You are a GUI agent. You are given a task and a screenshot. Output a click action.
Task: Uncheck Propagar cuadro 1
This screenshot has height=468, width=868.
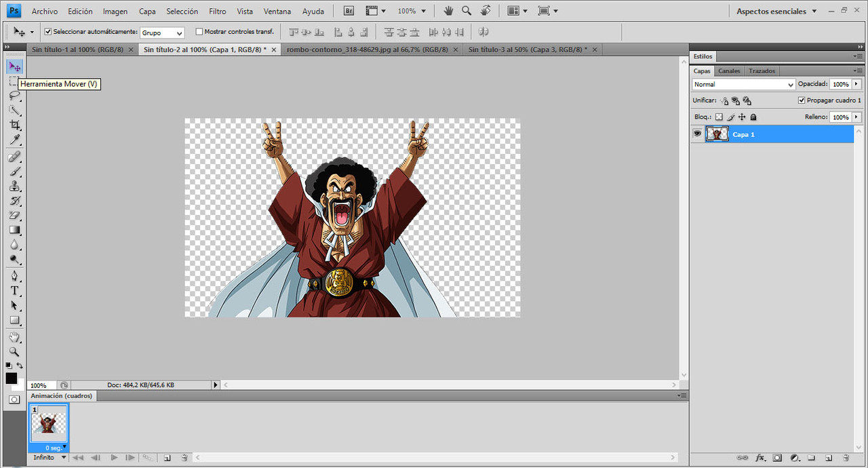click(802, 100)
